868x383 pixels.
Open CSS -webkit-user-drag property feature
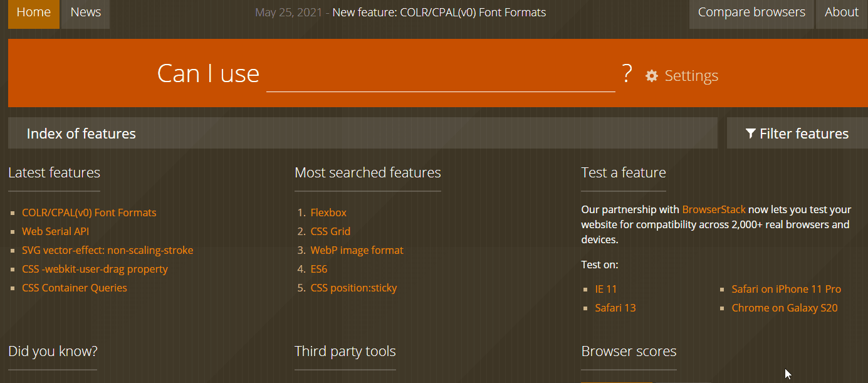[95, 269]
